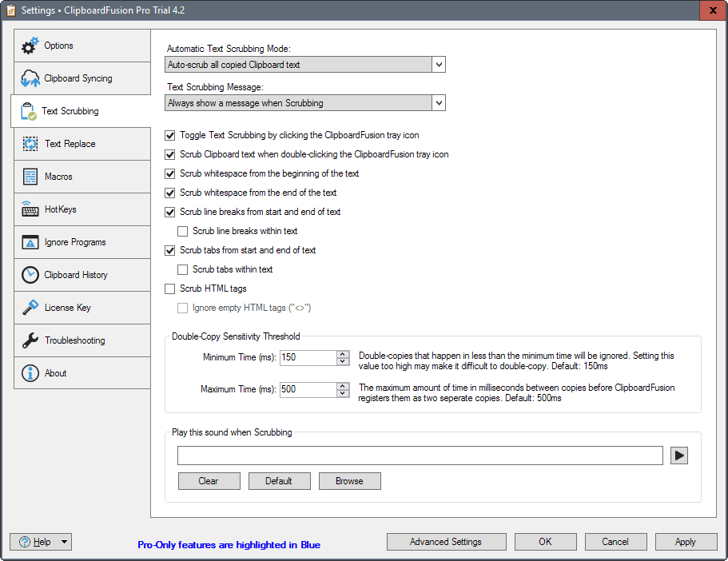Click the ClipboardFusion title bar icon
The image size is (728, 561).
[10, 10]
